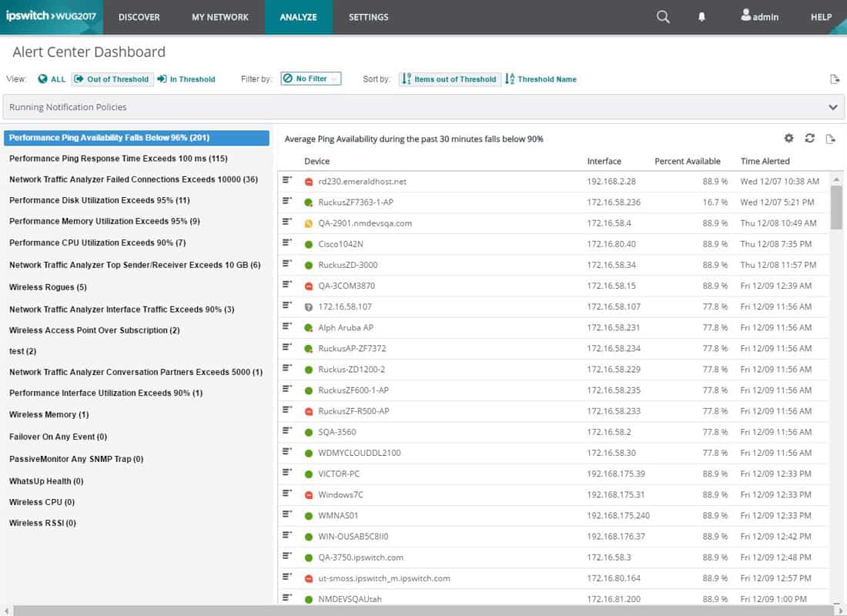
Task: Click red status icon of RuckusZF-R500-AP
Action: tap(309, 412)
